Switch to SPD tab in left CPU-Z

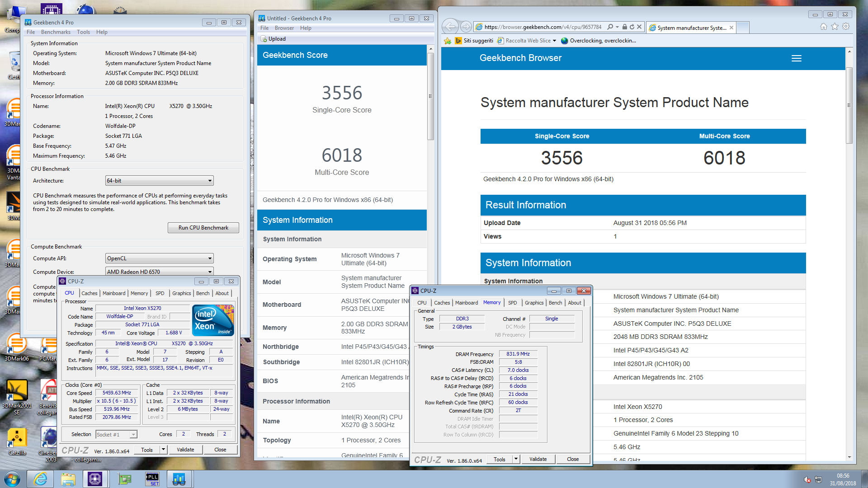click(160, 293)
